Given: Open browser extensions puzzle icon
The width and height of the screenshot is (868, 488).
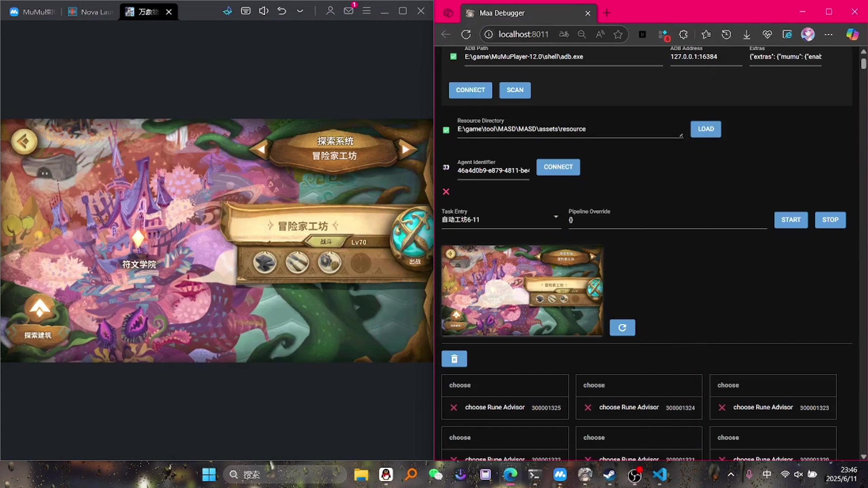Looking at the screenshot, I should point(684,34).
